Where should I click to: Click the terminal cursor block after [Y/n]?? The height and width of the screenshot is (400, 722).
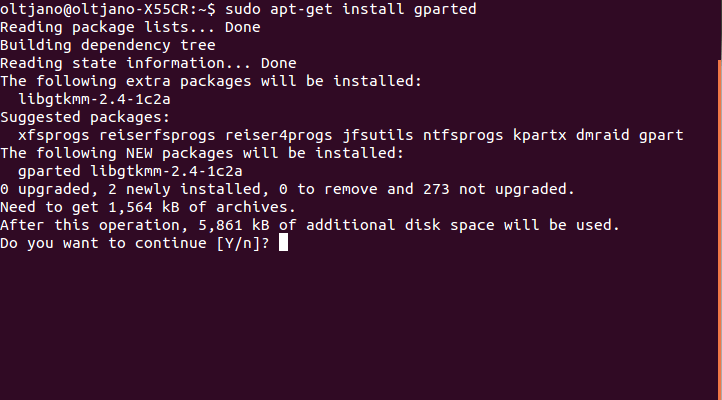click(x=283, y=243)
